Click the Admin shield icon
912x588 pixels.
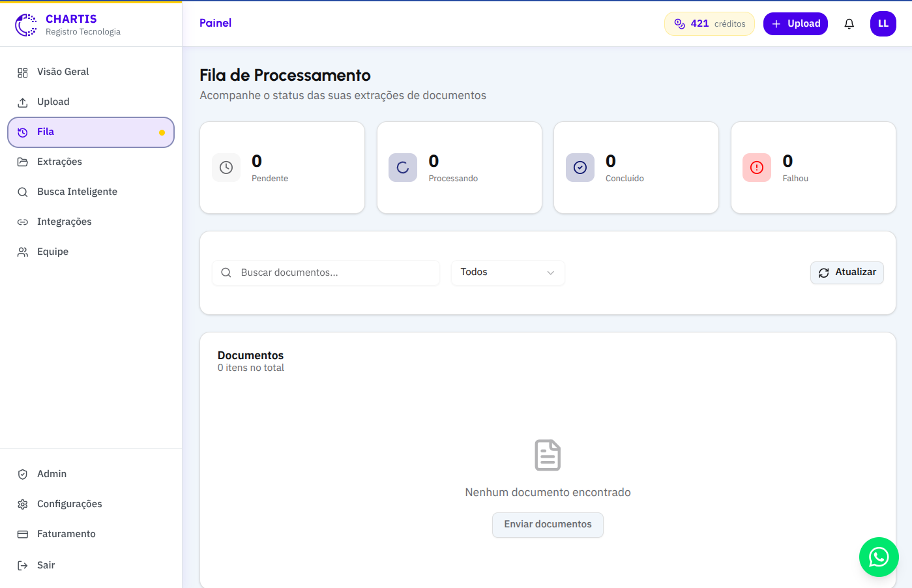point(23,475)
